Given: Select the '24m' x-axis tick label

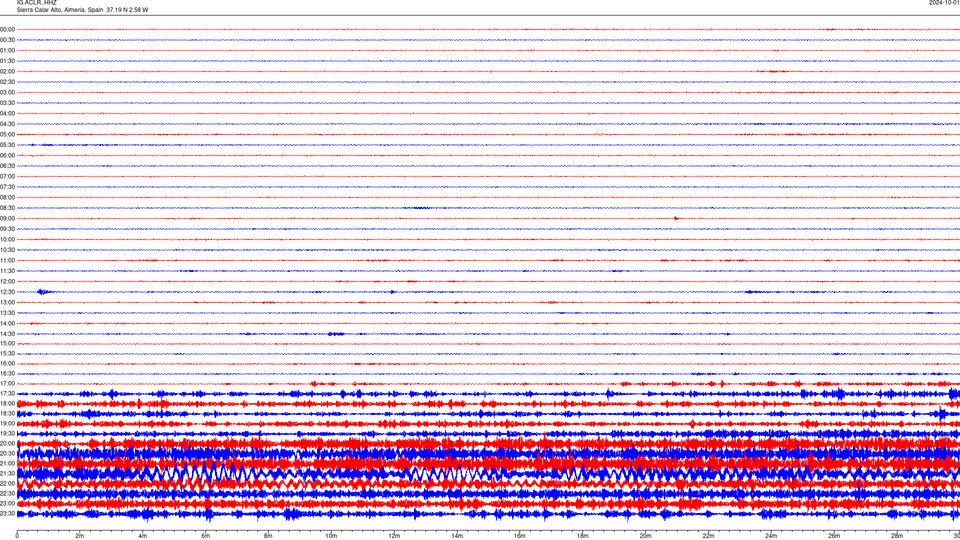Looking at the screenshot, I should tap(771, 536).
